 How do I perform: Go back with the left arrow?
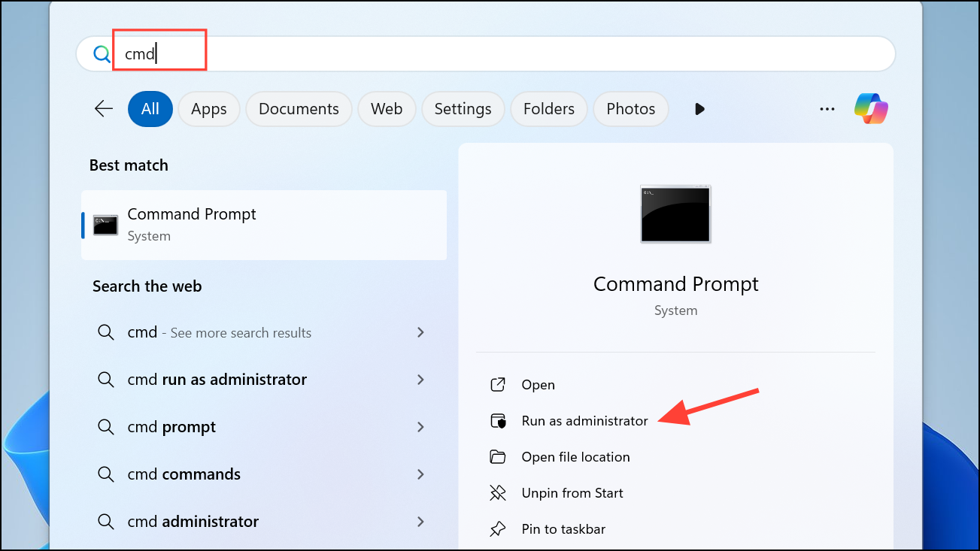[104, 109]
